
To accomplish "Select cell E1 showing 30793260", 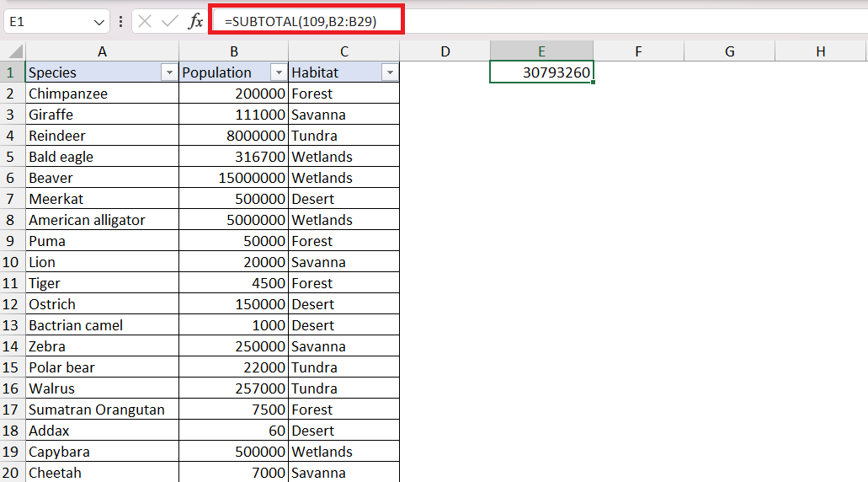I will (x=541, y=72).
